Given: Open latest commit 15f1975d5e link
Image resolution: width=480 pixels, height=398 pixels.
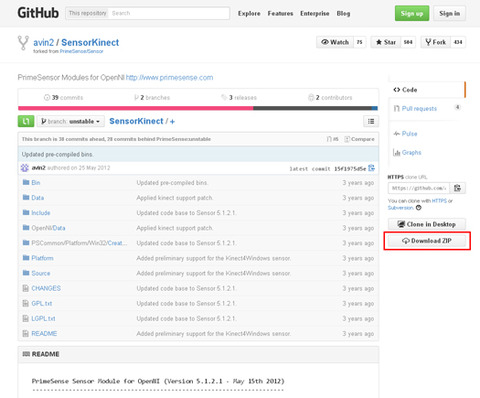Looking at the screenshot, I should [350, 169].
